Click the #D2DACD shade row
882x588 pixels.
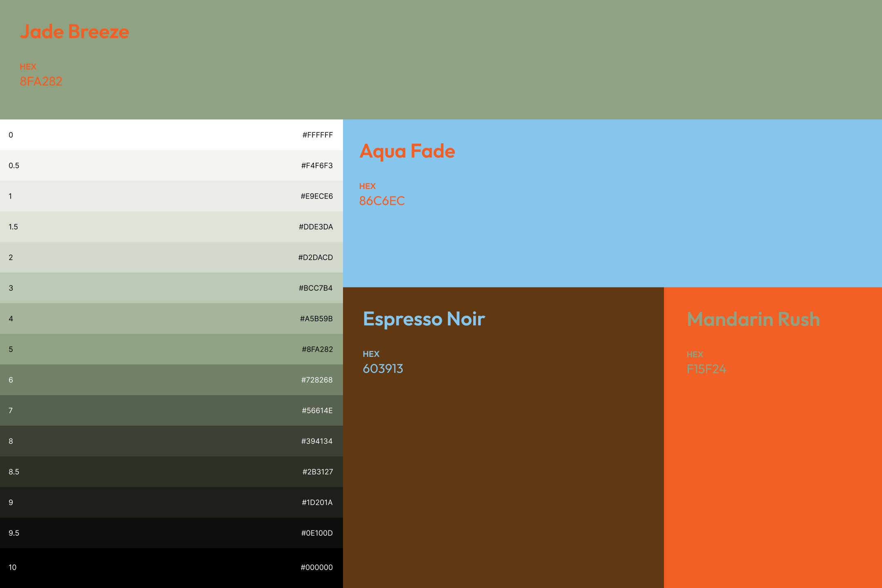pos(171,257)
